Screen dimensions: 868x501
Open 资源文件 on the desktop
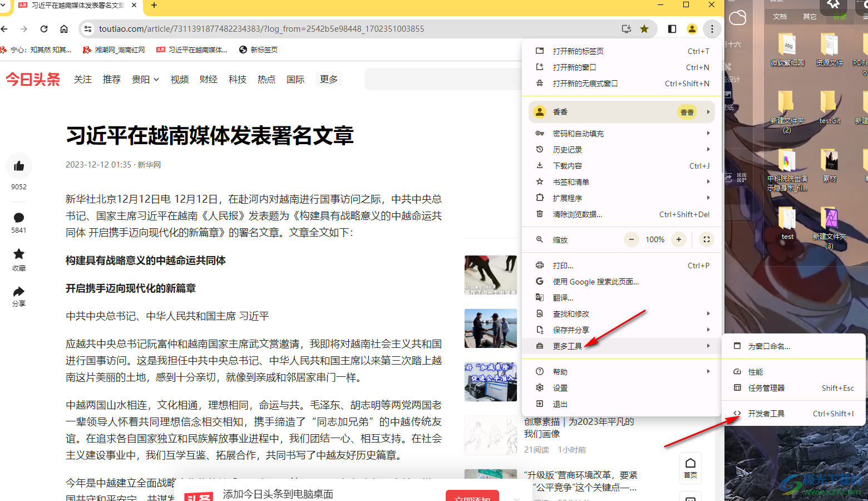coord(830,50)
